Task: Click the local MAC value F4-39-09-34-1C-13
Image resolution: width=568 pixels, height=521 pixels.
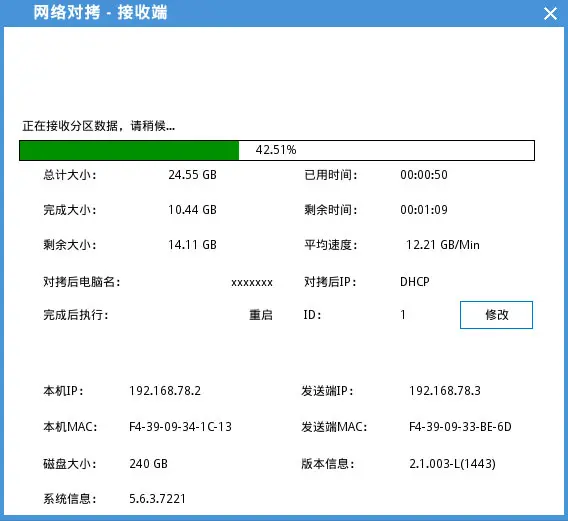Action: [x=180, y=427]
